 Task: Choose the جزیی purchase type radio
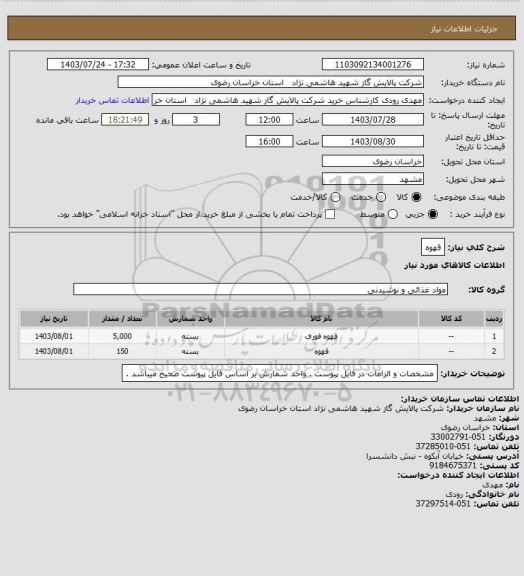pyautogui.click(x=434, y=214)
